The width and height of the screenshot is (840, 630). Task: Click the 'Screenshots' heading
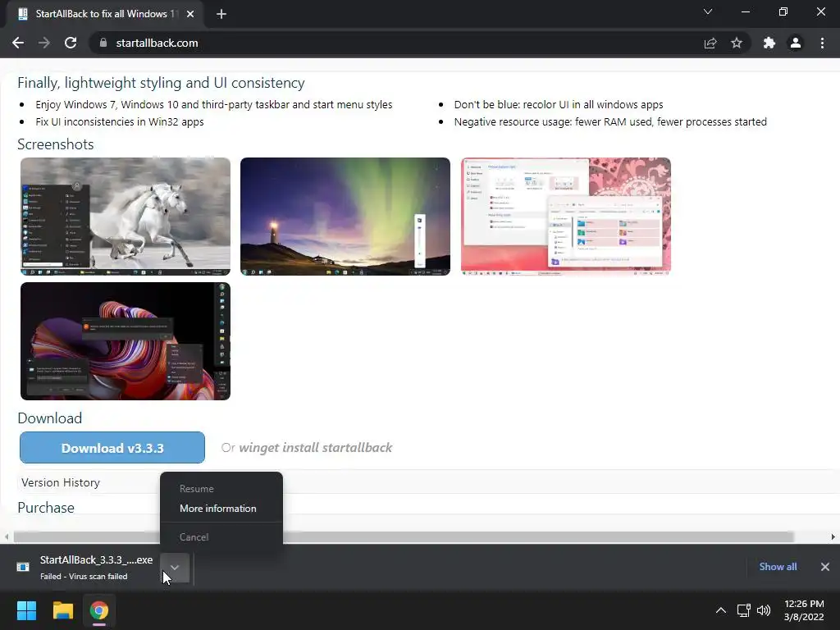tap(56, 144)
